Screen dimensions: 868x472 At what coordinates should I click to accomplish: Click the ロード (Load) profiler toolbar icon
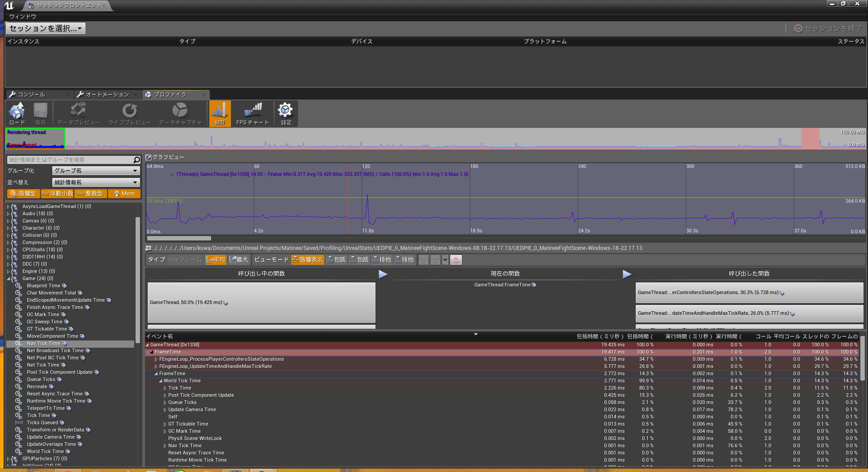tap(17, 113)
